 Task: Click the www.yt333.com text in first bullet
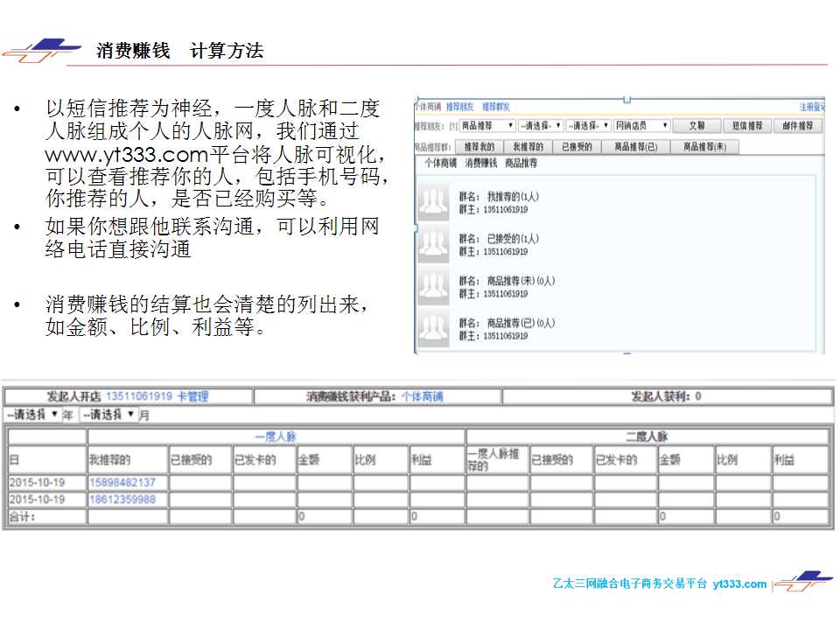[x=126, y=155]
